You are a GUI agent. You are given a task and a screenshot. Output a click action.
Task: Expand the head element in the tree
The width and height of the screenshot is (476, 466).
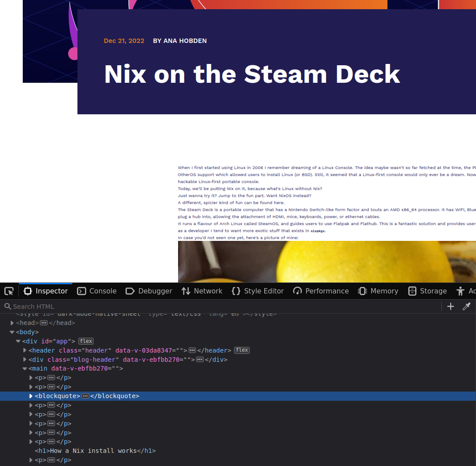(12, 322)
